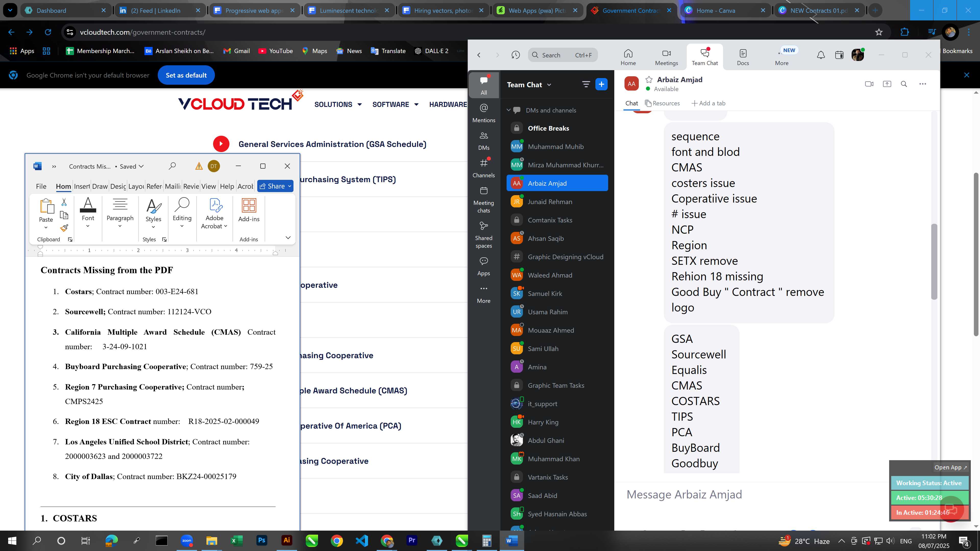The height and width of the screenshot is (551, 980).
Task: Click Open App on the tracker widget
Action: [x=950, y=467]
